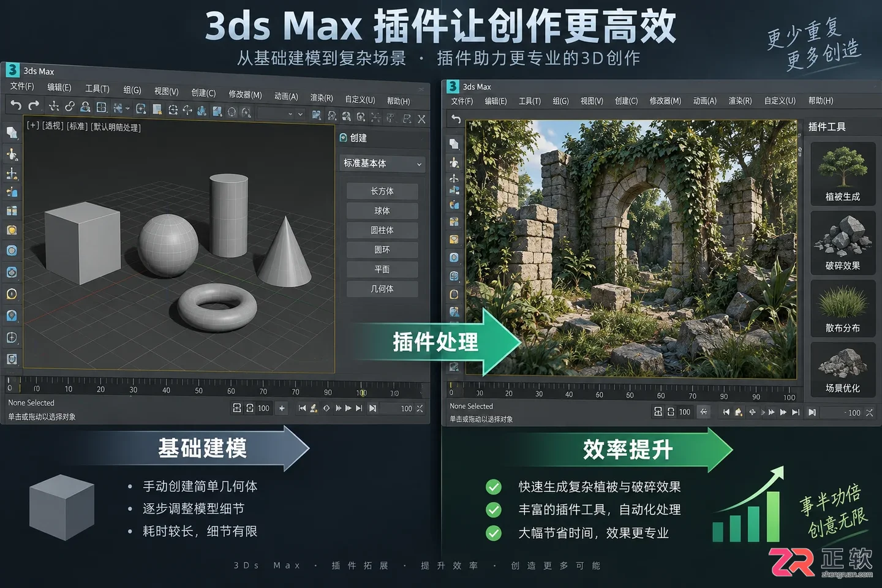
Task: Open the 帮助(H) menu in the right window
Action: tap(821, 100)
